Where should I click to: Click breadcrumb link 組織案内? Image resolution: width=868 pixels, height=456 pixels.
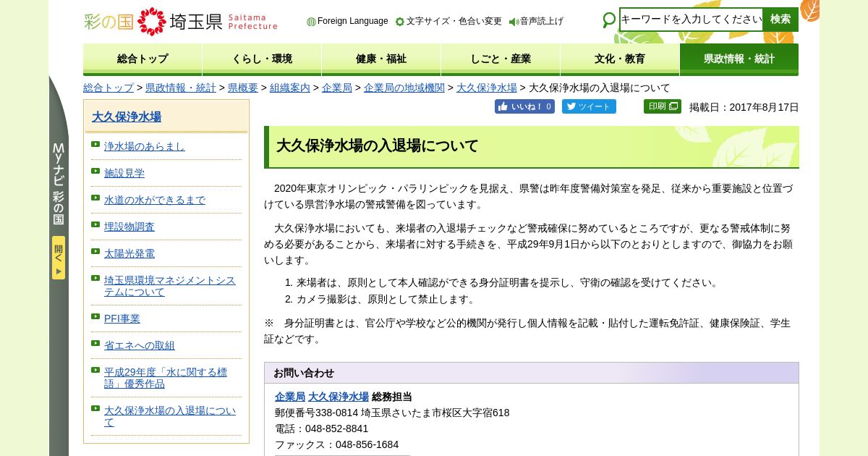[x=290, y=88]
